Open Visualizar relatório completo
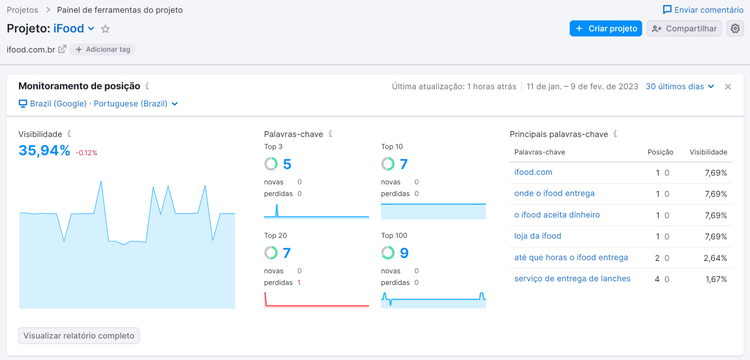This screenshot has height=360, width=750. [79, 336]
